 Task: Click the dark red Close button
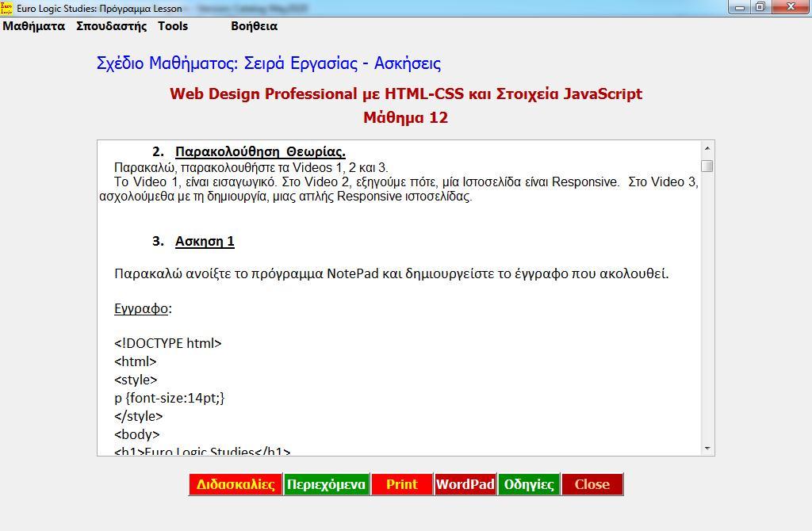[592, 484]
